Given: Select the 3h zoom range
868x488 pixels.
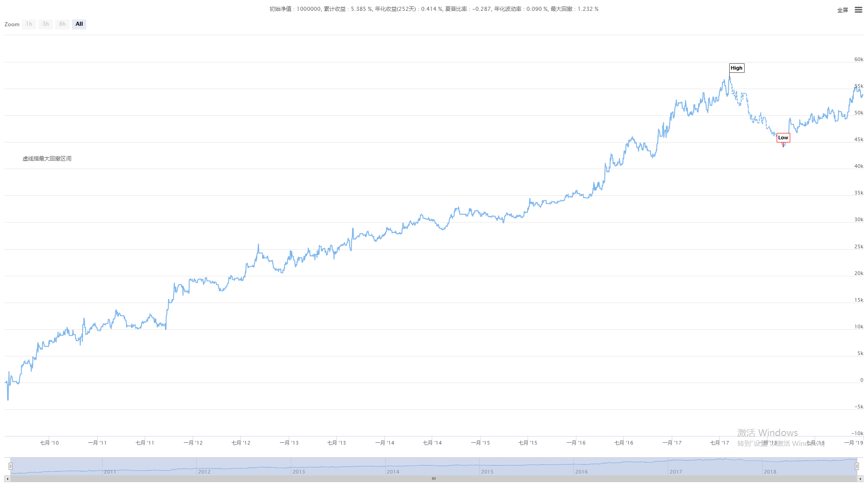Looking at the screenshot, I should [46, 24].
